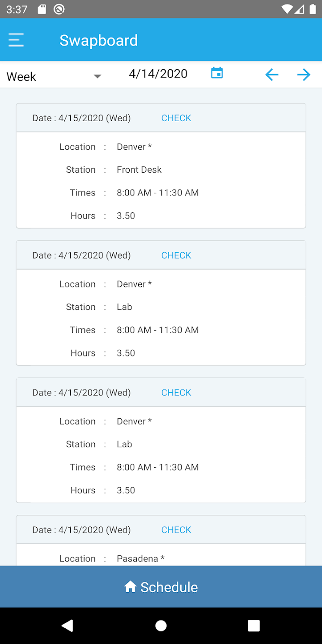Tap CHECK on the first Lab shift
Image resolution: width=322 pixels, height=644 pixels.
coord(176,255)
